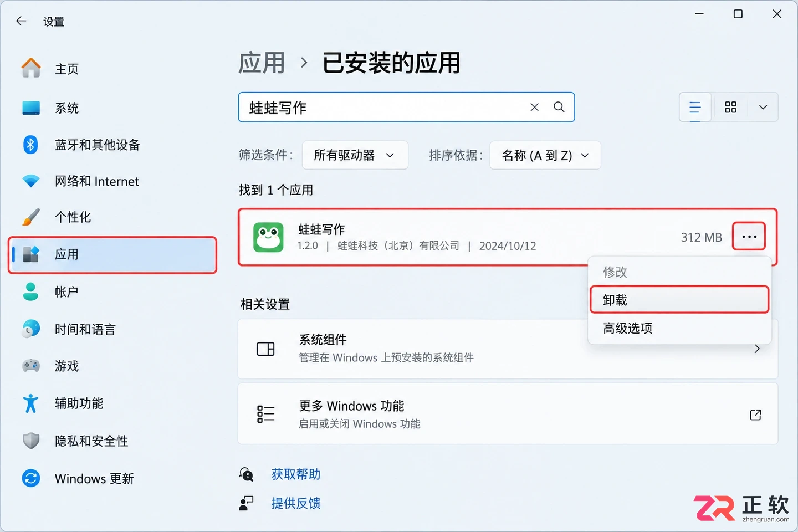The width and height of the screenshot is (798, 532).
Task: Select 主页 in the sidebar
Action: coord(67,69)
